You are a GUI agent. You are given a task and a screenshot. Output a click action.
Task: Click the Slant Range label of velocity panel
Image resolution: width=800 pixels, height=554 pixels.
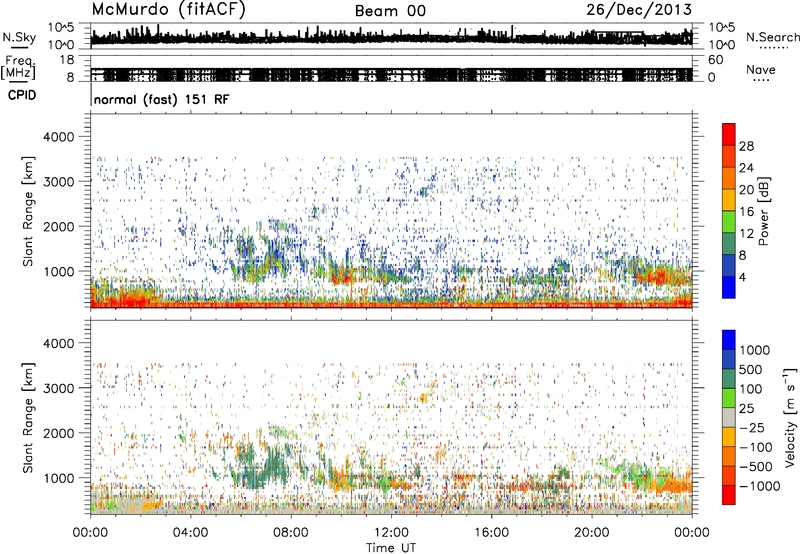pyautogui.click(x=28, y=418)
